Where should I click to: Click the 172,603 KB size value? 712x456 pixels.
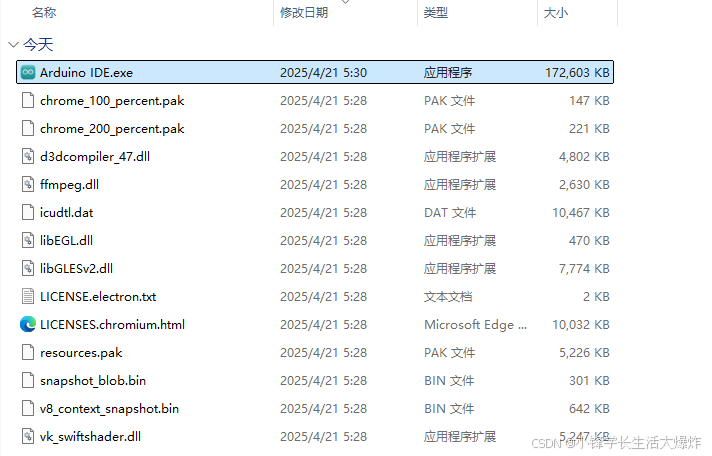click(x=577, y=73)
